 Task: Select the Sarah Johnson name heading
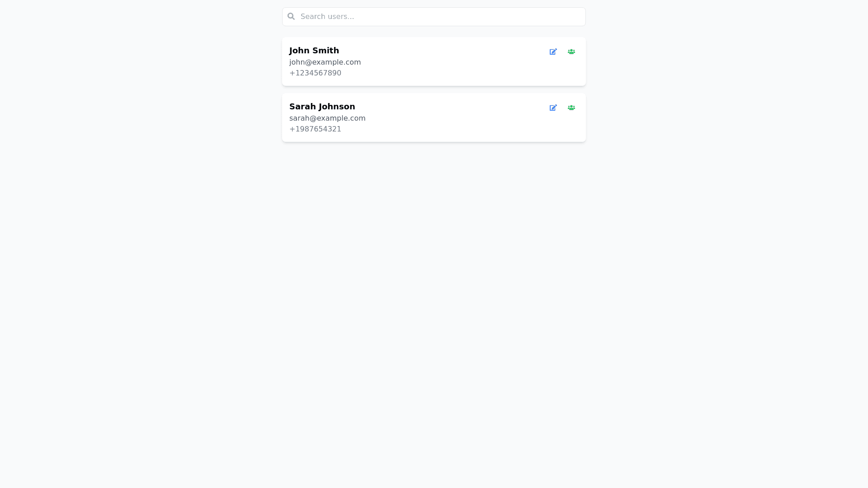322,107
